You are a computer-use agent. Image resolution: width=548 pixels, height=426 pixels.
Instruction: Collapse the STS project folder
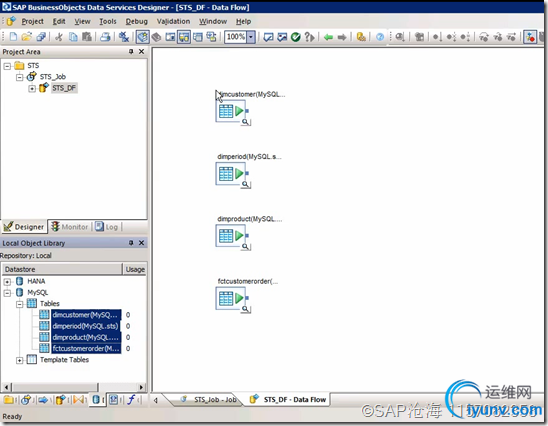(7, 66)
